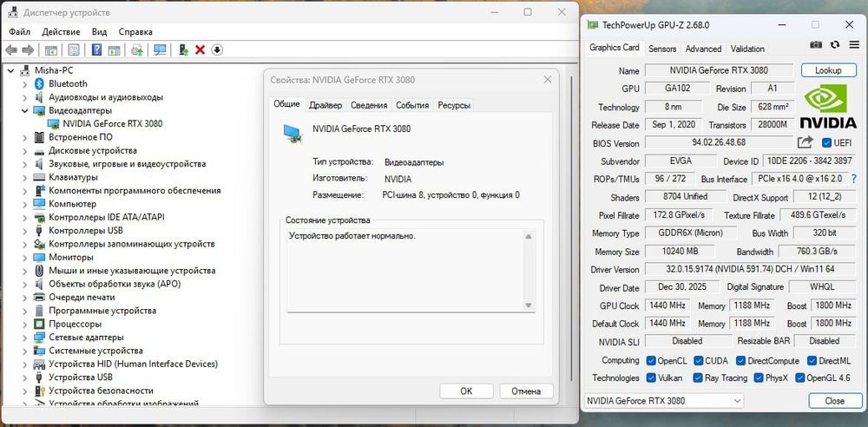Scan for hardware changes with the monitor icon
This screenshot has width=868, height=427.
click(x=160, y=50)
